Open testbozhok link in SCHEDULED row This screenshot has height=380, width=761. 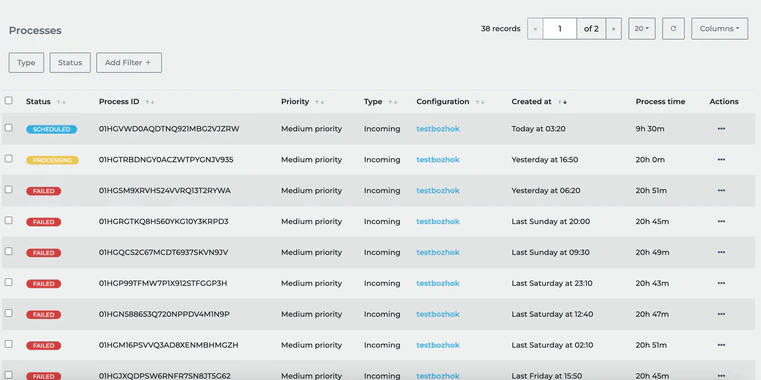coord(438,129)
